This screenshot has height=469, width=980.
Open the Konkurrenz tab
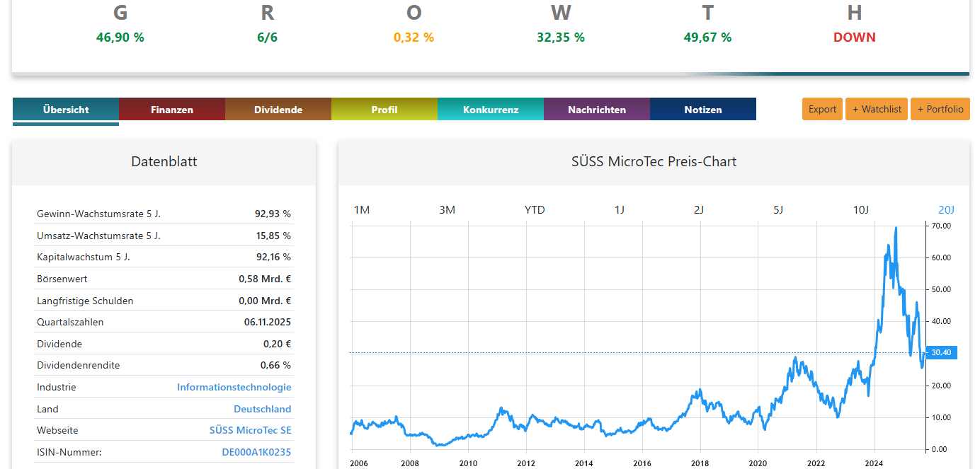pos(491,110)
